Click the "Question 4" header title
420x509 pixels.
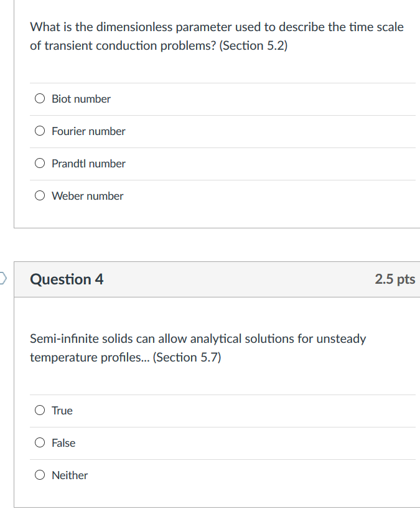tap(67, 279)
